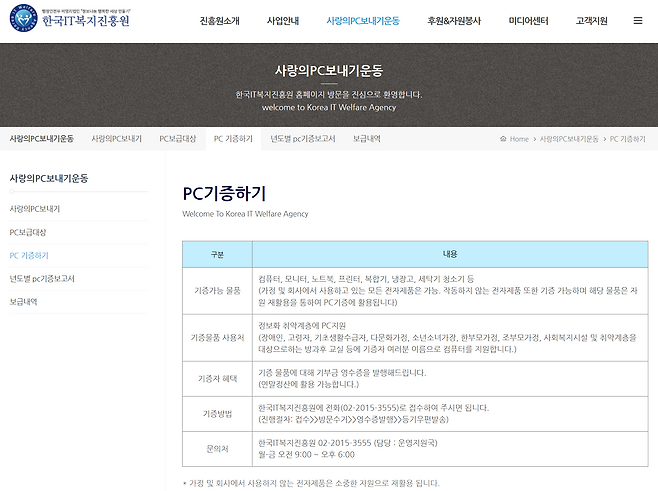Viewport: 658px width, 491px height.
Task: Click 사랑의PC보내기운동 in the top navigation
Action: 364,20
